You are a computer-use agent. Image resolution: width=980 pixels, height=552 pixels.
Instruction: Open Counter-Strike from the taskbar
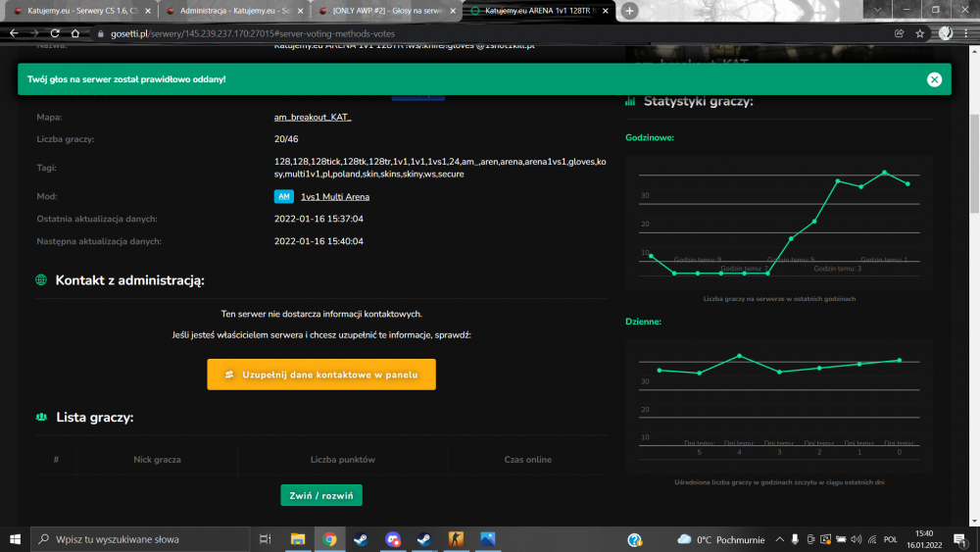tap(456, 539)
